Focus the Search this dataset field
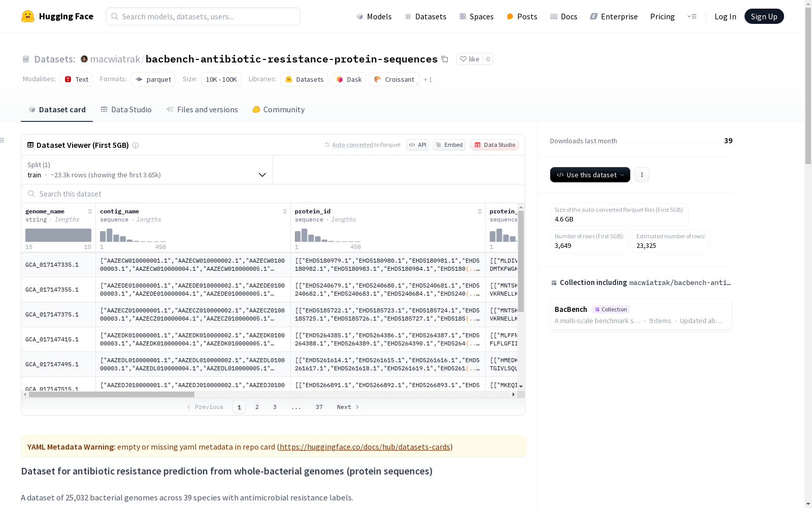This screenshot has width=812, height=508. (x=273, y=194)
